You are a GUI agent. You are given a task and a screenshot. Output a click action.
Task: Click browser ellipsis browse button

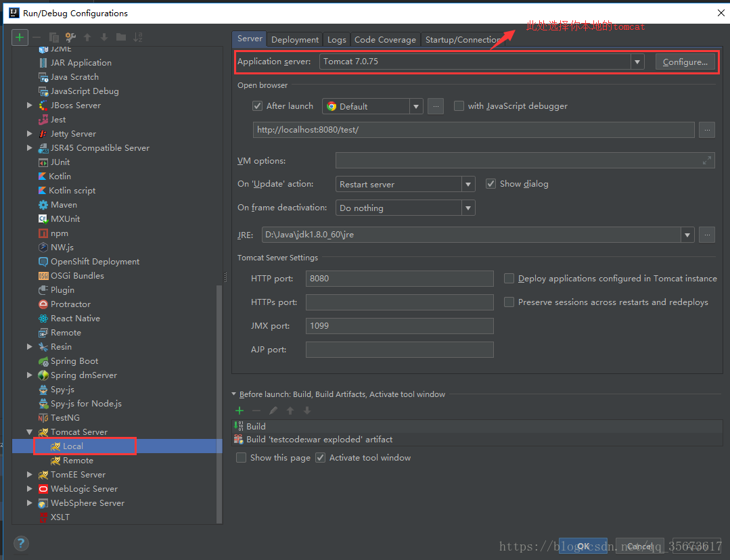point(435,106)
